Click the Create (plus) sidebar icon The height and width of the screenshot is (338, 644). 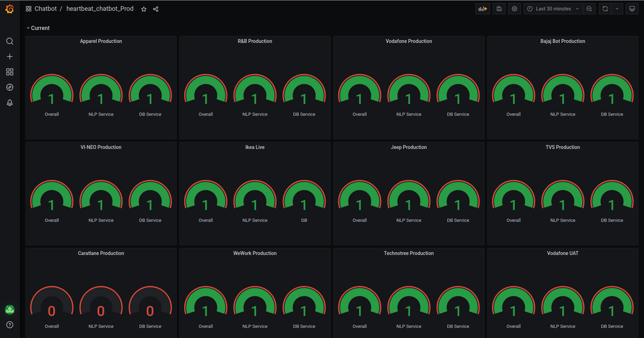coord(10,56)
